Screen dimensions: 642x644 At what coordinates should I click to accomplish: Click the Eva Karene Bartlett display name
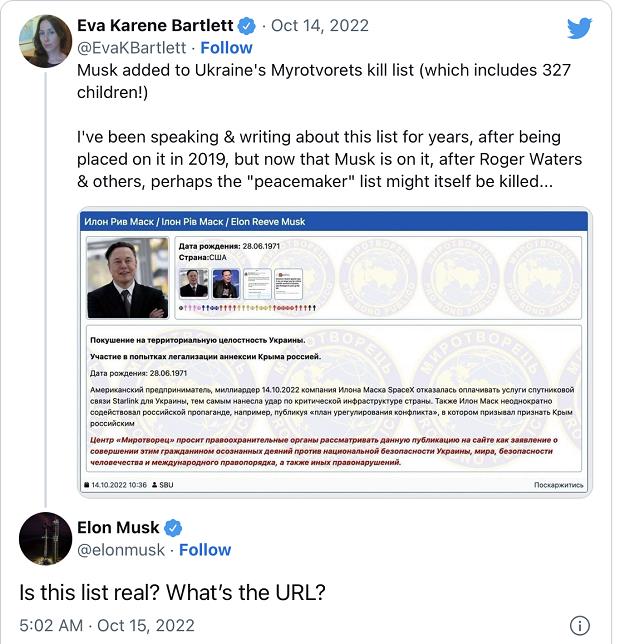pos(155,25)
